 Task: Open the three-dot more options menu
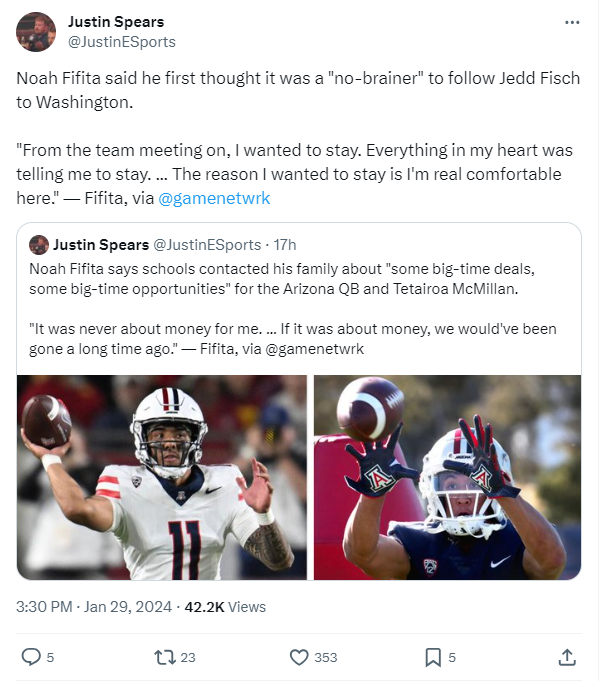(x=572, y=22)
